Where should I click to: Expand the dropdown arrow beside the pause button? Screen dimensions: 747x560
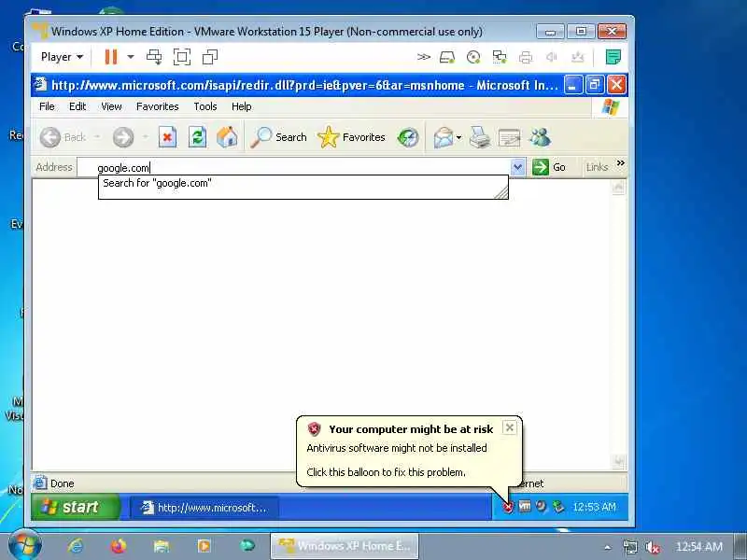pyautogui.click(x=131, y=57)
